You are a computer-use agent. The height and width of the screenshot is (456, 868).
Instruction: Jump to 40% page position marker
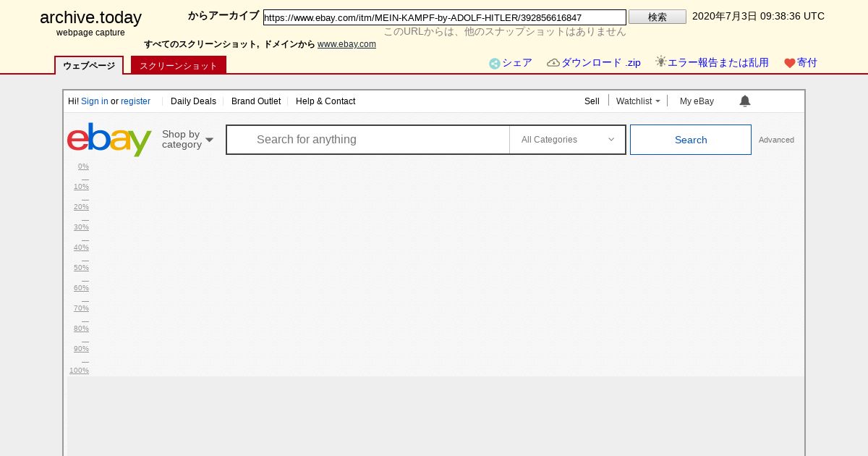pyautogui.click(x=81, y=248)
